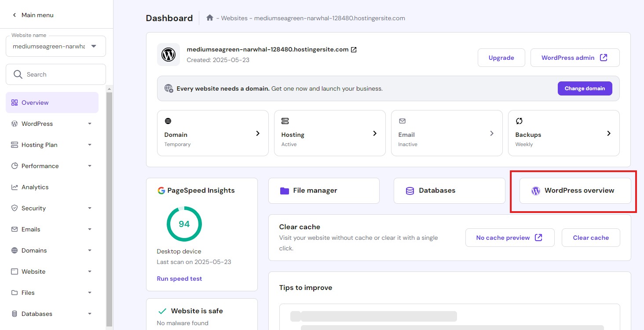Click the server icon on Hosting card
Image resolution: width=644 pixels, height=330 pixels.
(x=285, y=121)
